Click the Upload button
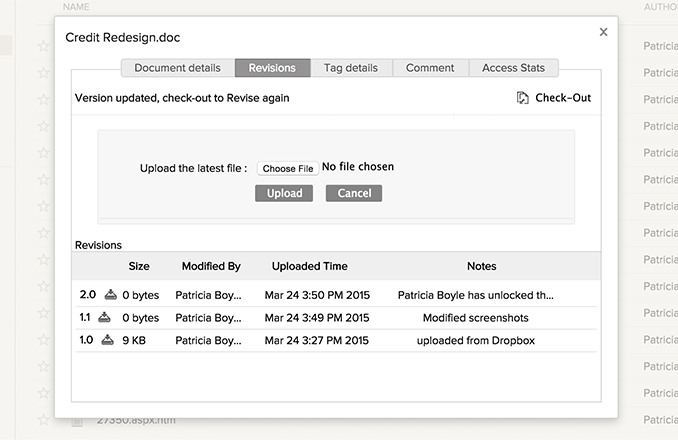Viewport: 678px width, 440px height. click(284, 193)
